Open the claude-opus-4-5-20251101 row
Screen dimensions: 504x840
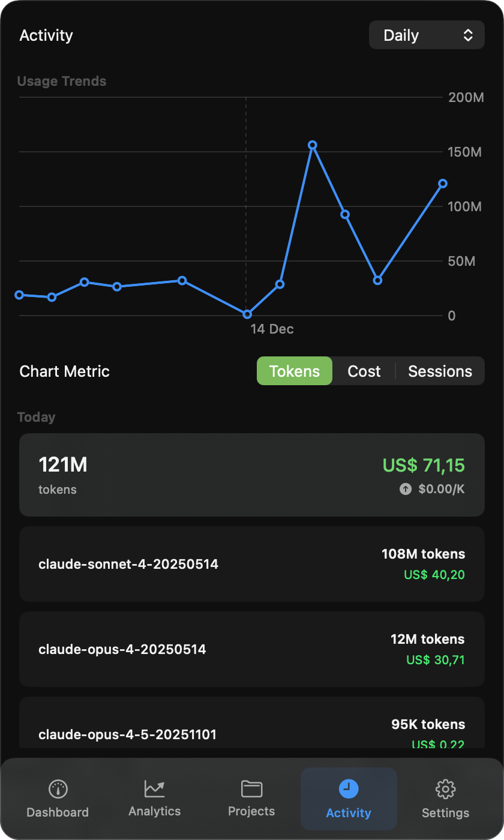[x=252, y=723]
